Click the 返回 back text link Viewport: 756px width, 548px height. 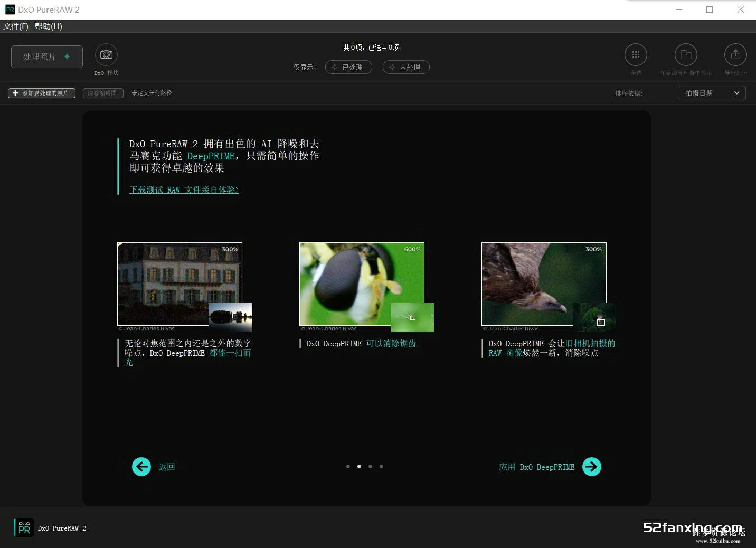tap(167, 467)
